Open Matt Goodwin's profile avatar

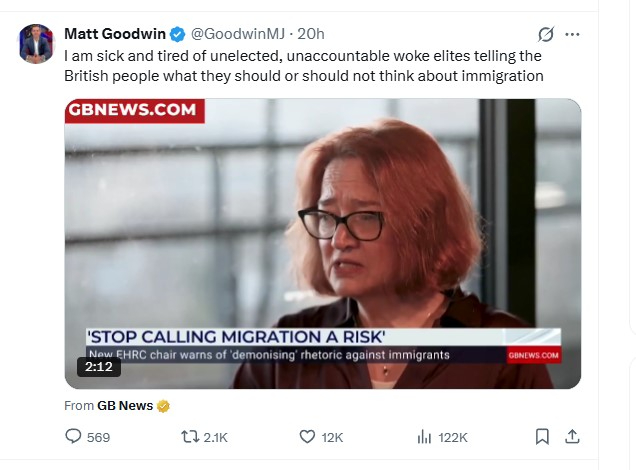coord(37,43)
